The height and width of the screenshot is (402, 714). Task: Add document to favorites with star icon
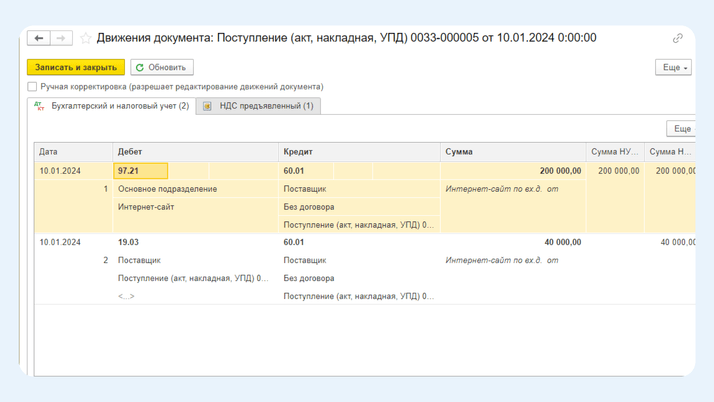click(86, 38)
